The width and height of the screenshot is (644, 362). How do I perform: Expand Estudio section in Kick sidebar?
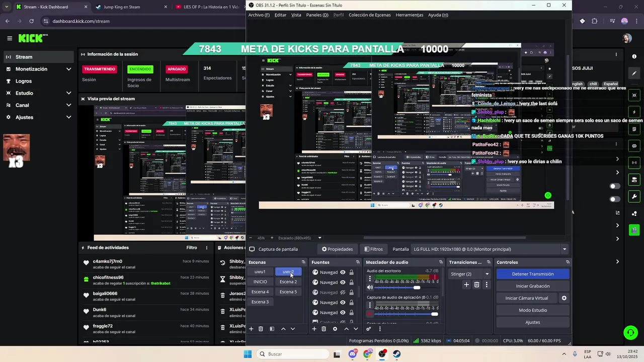point(68,93)
